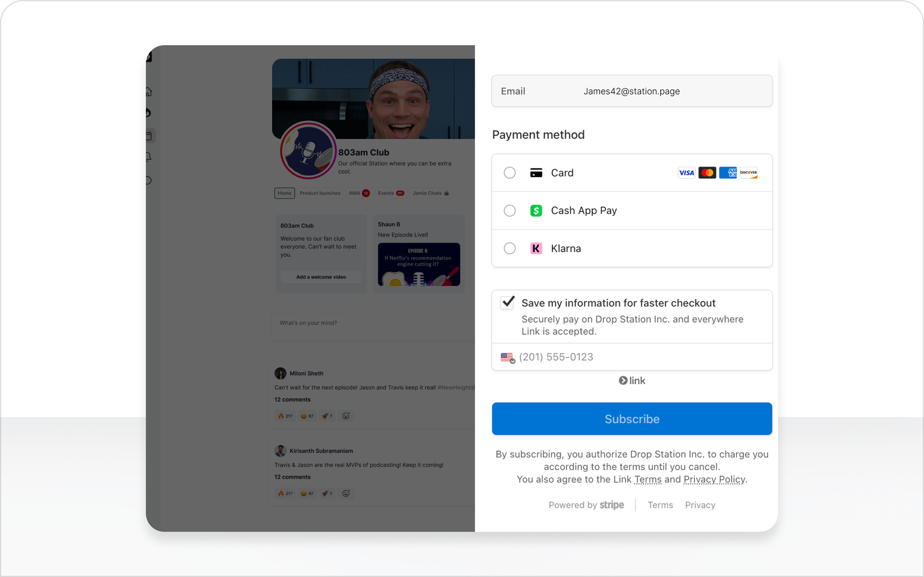Open 12 comments on Miloni Sheth's post
This screenshot has width=924, height=577.
pyautogui.click(x=292, y=399)
